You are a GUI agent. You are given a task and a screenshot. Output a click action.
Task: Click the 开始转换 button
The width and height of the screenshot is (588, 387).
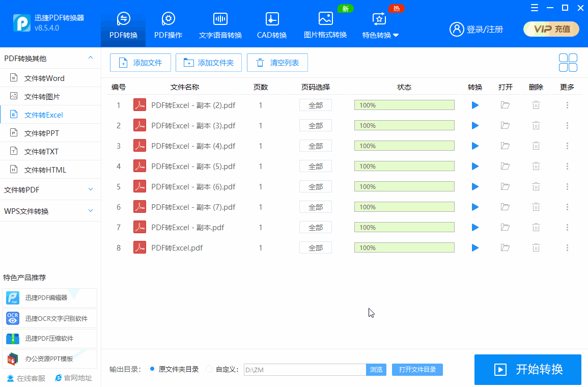pyautogui.click(x=527, y=369)
